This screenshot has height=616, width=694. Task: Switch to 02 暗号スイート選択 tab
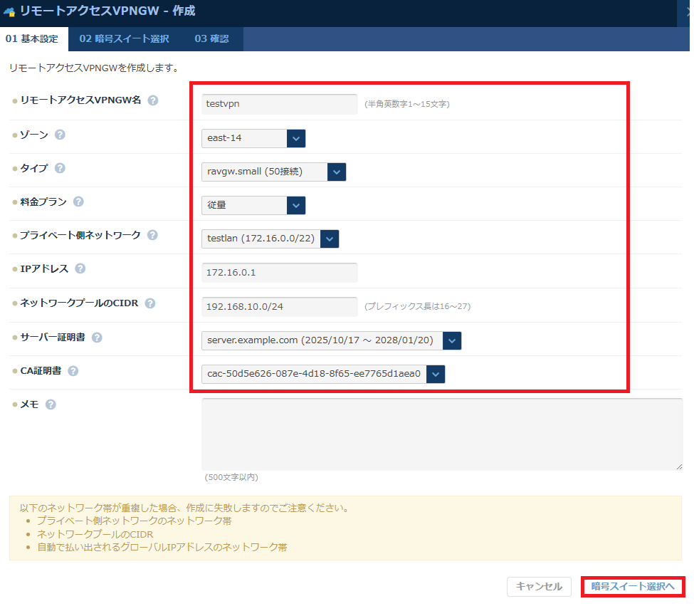point(124,39)
